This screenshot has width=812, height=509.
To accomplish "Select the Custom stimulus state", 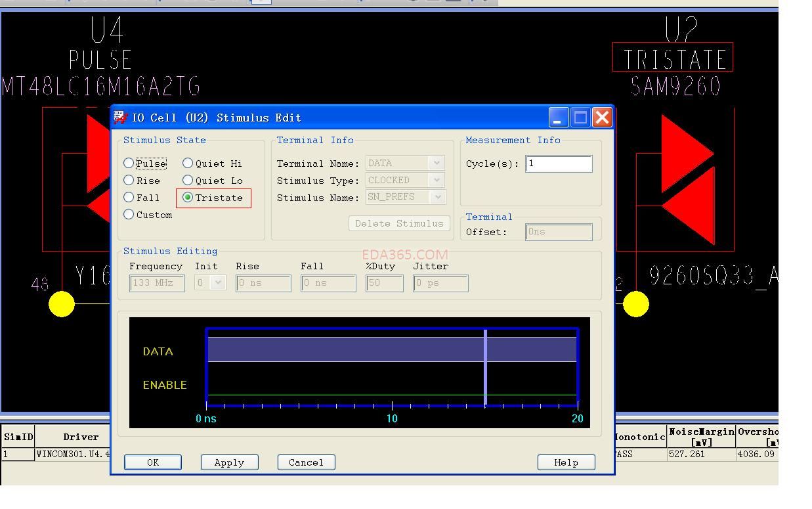I will point(129,215).
